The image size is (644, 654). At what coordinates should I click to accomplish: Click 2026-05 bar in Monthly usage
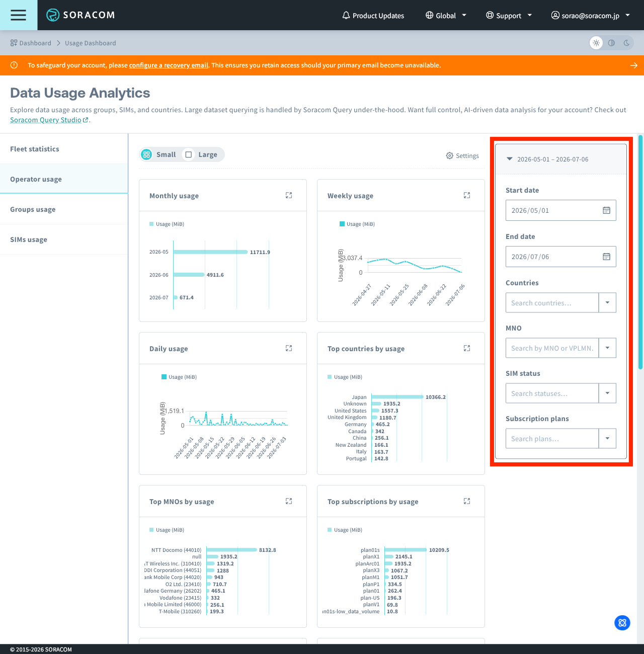211,252
